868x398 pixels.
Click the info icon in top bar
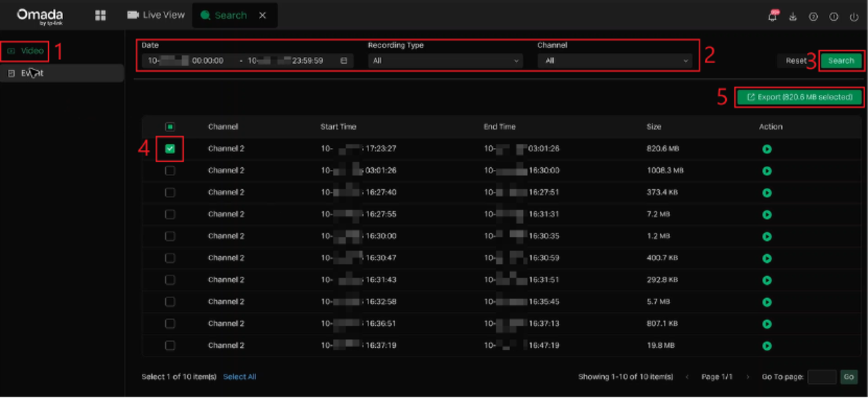tap(833, 17)
